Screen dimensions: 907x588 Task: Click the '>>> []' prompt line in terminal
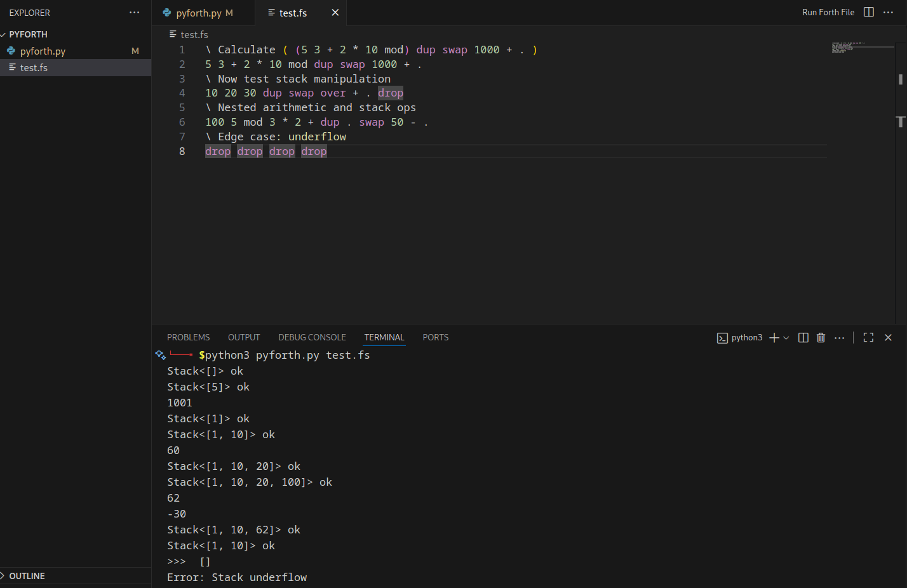[189, 561]
